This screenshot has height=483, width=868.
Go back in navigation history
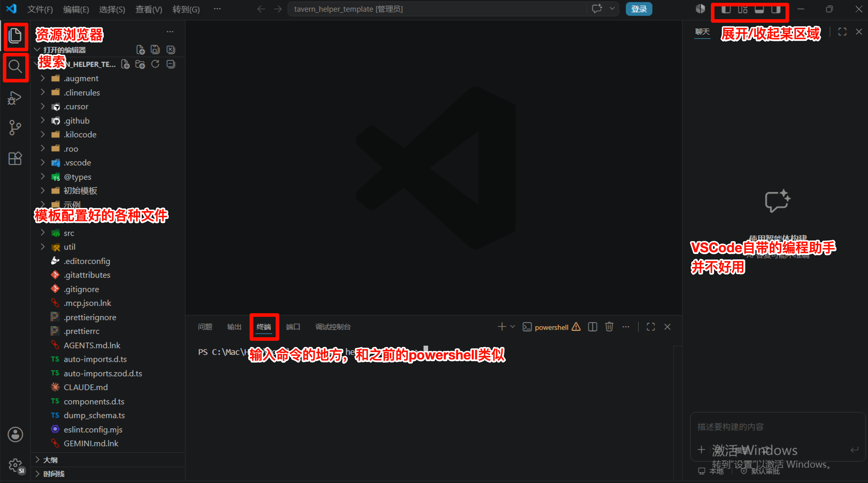pos(261,9)
